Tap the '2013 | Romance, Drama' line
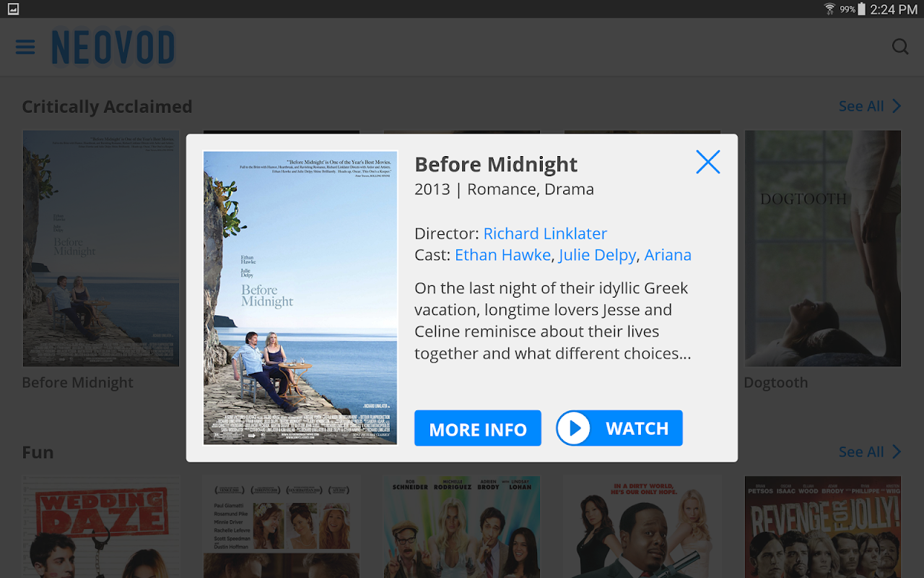The height and width of the screenshot is (578, 924). [504, 189]
